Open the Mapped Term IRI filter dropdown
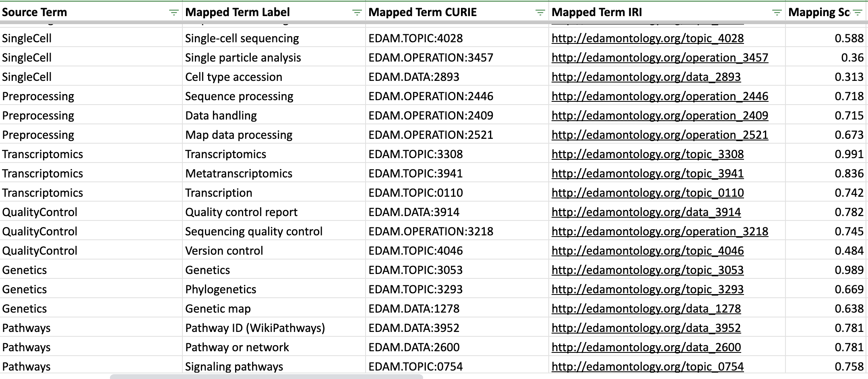This screenshot has width=868, height=379. click(777, 12)
